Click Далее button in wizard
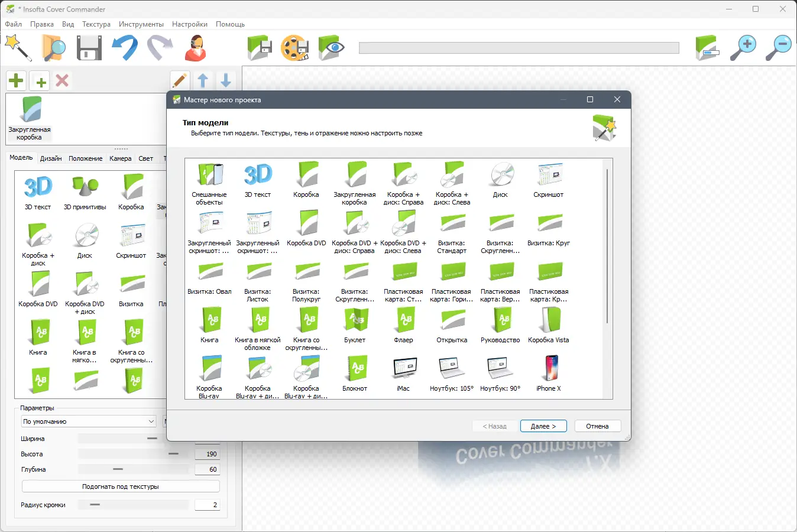The height and width of the screenshot is (532, 797). pyautogui.click(x=543, y=426)
